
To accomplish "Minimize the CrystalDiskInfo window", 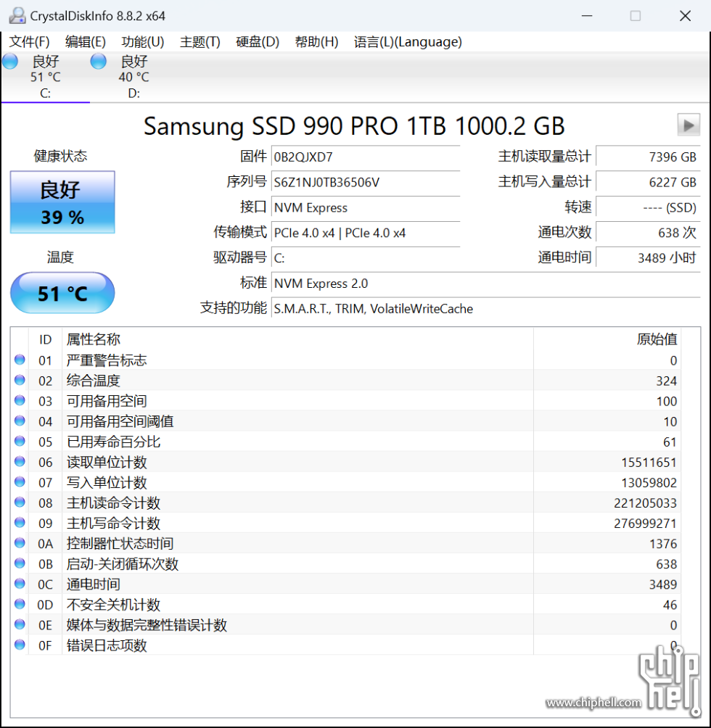I will click(x=587, y=16).
